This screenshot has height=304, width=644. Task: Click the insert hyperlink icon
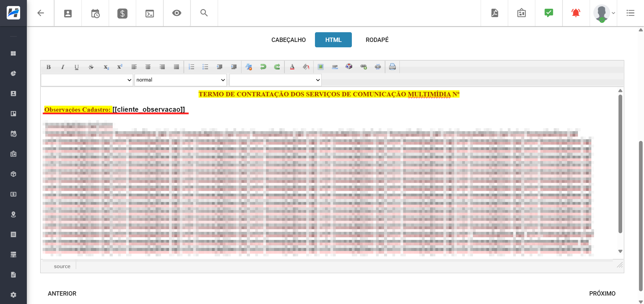364,67
